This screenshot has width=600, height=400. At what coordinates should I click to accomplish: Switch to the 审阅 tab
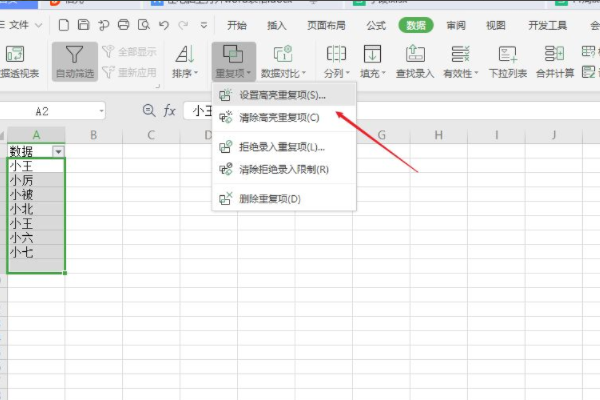point(456,26)
